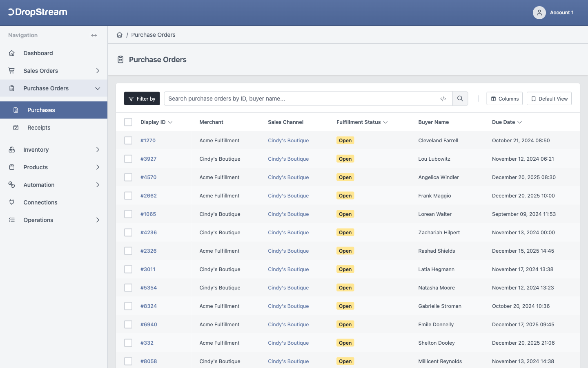Click the Open status badge for #6940
This screenshot has width=588, height=368.
tap(345, 324)
